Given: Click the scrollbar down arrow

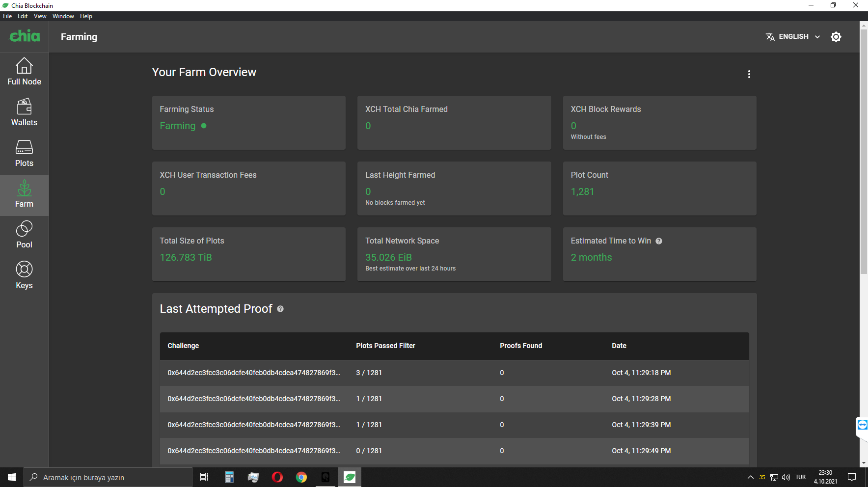Looking at the screenshot, I should coord(864,463).
